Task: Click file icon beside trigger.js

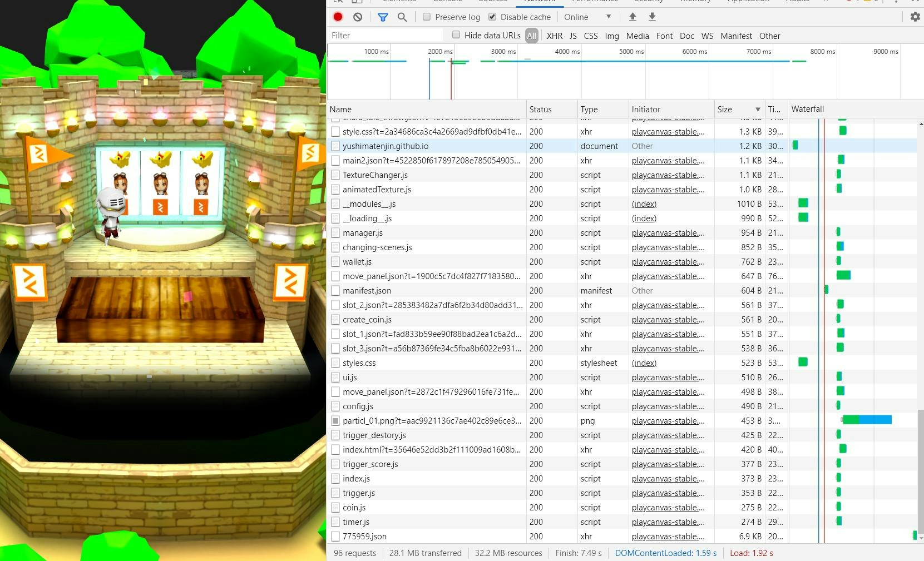Action: [x=335, y=493]
